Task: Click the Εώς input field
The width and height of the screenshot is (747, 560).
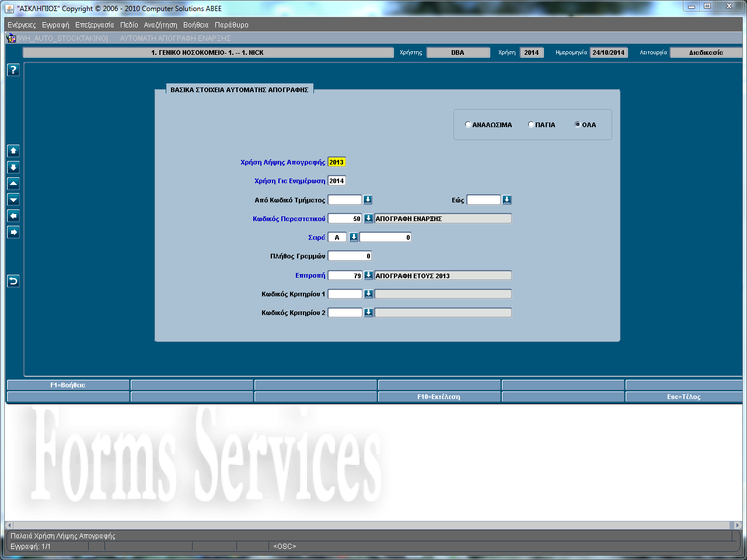Action: (484, 199)
